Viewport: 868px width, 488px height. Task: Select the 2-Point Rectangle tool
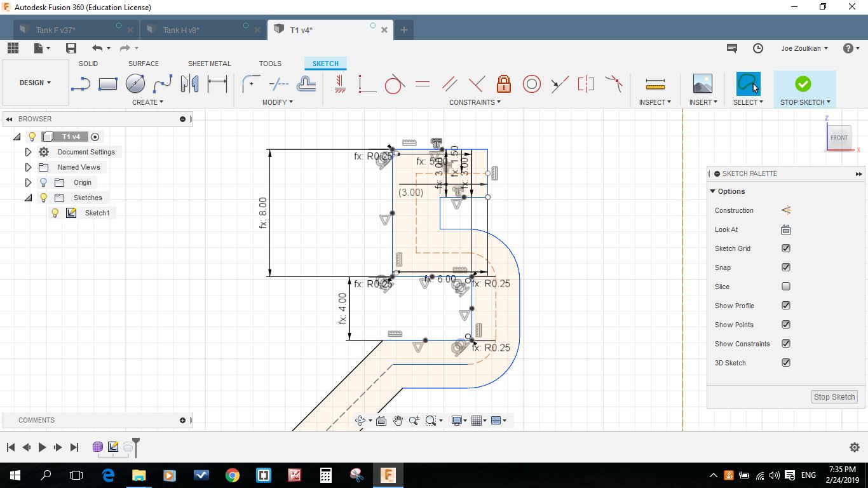point(108,84)
